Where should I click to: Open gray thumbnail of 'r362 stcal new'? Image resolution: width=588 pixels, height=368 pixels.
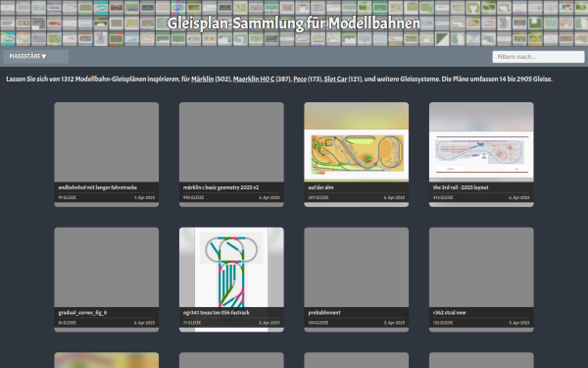[x=481, y=267]
